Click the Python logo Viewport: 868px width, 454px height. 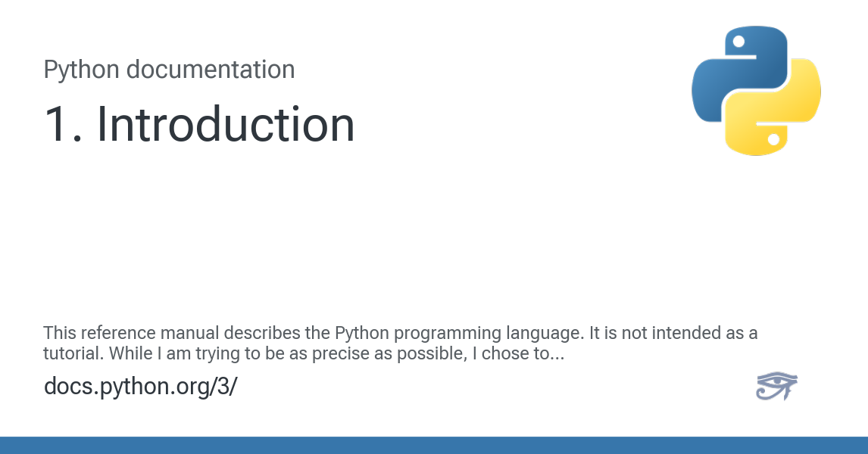pos(756,91)
